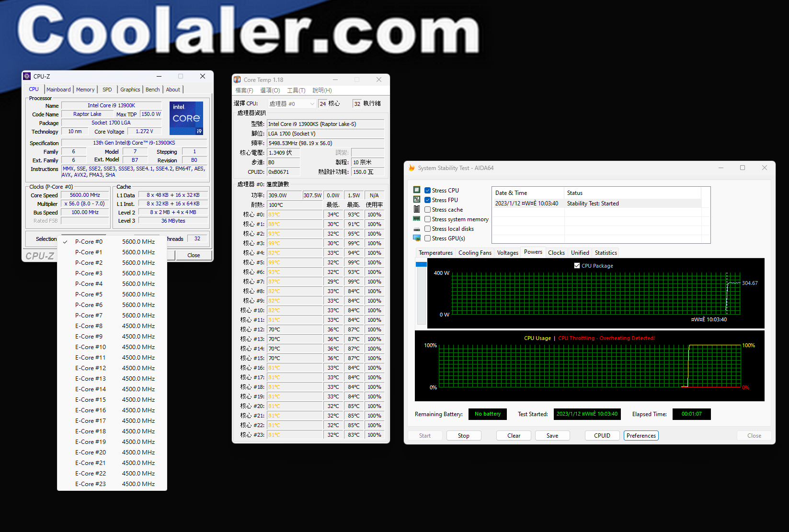Click the Threads value 32 in CPU-Z
Screen dimensions: 789x532
[197, 239]
